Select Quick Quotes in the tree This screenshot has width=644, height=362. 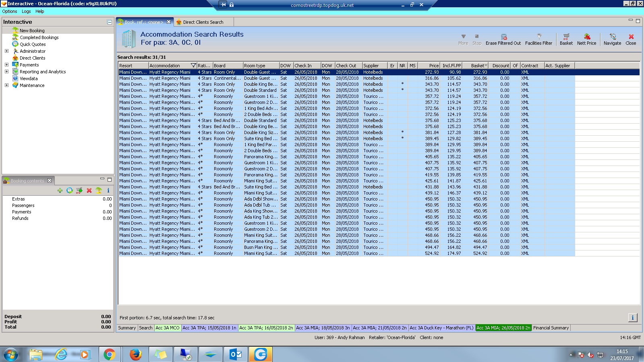pyautogui.click(x=33, y=44)
